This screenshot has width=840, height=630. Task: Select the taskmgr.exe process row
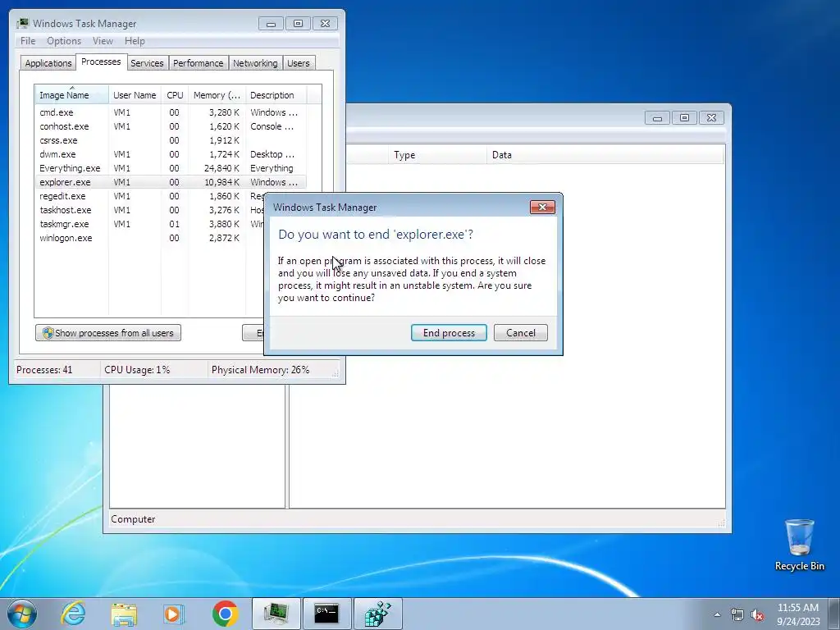coord(150,224)
